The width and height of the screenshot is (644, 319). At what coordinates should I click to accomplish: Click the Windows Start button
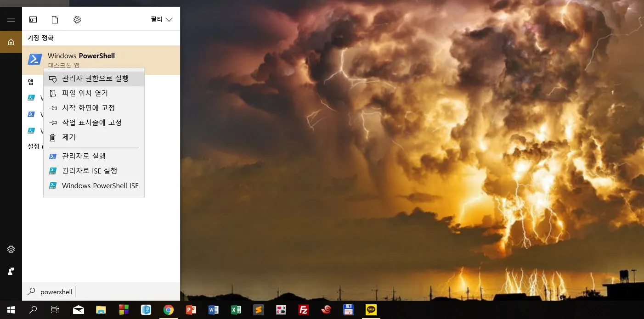click(11, 310)
